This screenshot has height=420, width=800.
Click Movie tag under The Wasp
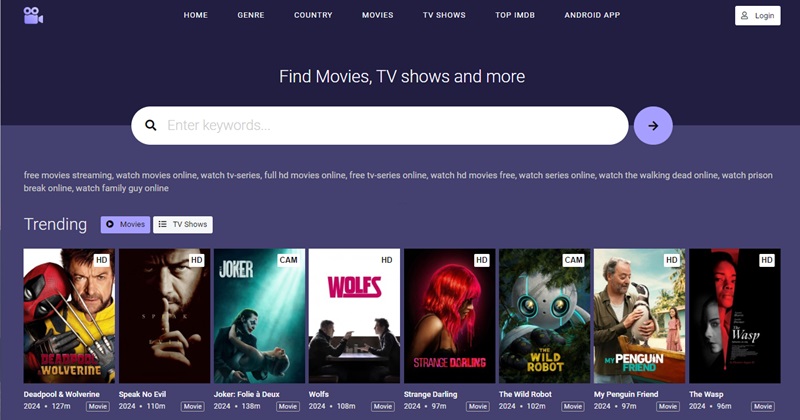763,407
